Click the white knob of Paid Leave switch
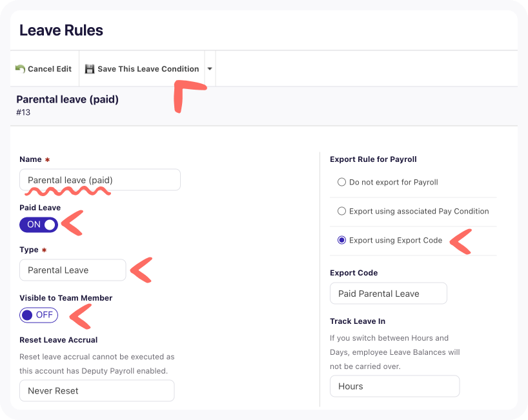Viewport: 528px width, 420px height. (x=50, y=225)
